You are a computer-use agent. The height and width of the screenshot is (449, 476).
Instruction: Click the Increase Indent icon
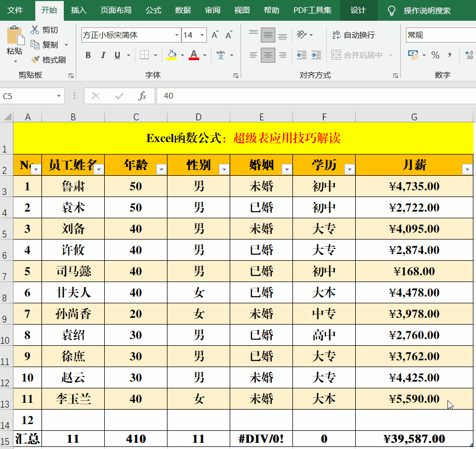(x=315, y=55)
